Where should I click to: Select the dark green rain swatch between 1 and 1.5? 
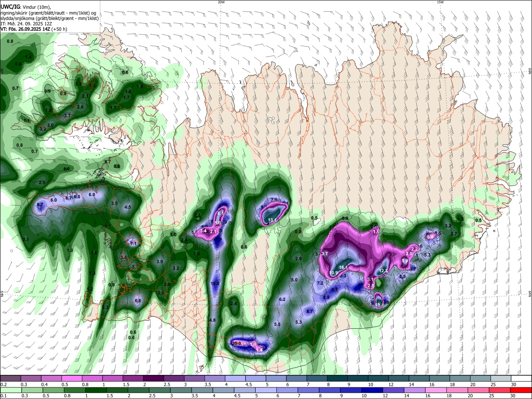point(96,390)
